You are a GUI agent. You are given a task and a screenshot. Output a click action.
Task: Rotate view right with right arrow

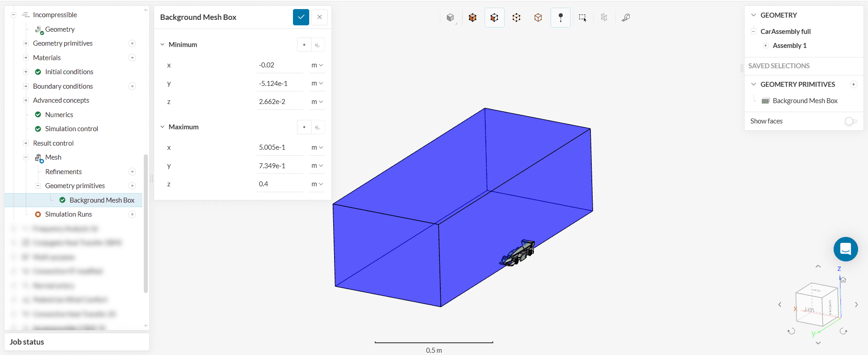pos(856,305)
